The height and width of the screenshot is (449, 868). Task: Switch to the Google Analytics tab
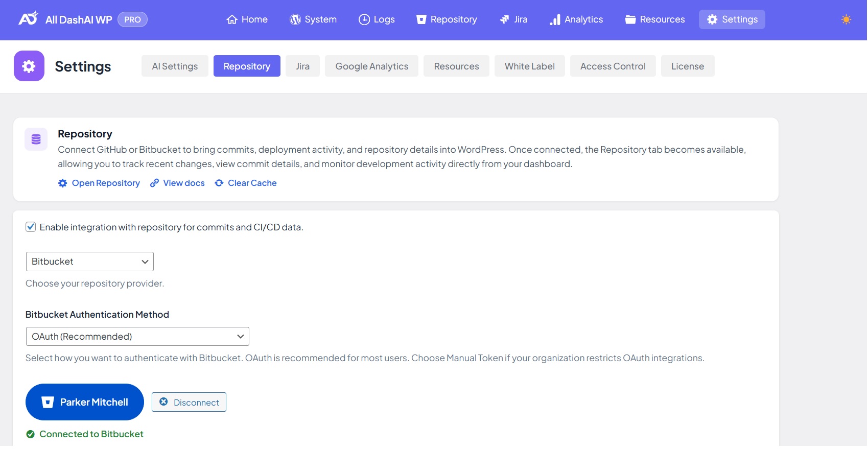[371, 66]
